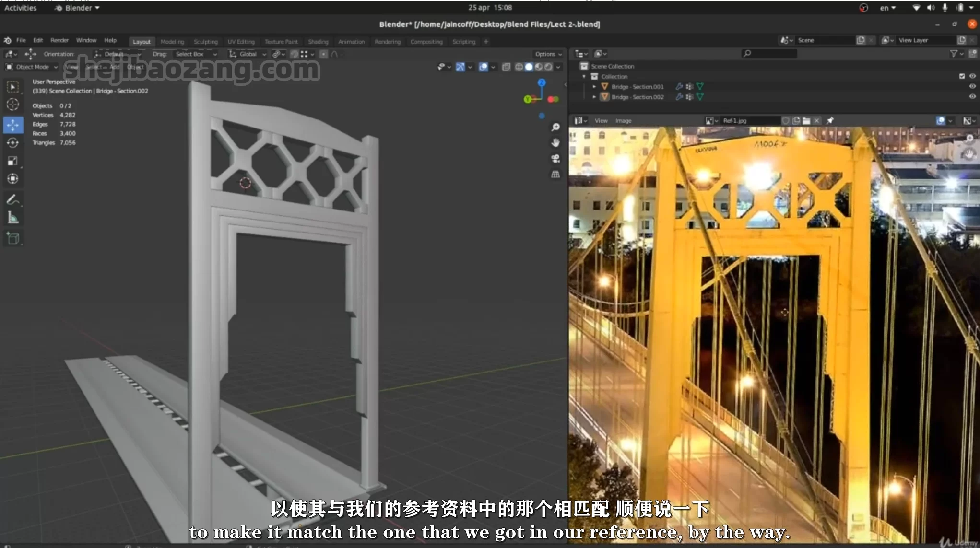
Task: Open the Select Box drag dropdown
Action: click(x=195, y=54)
